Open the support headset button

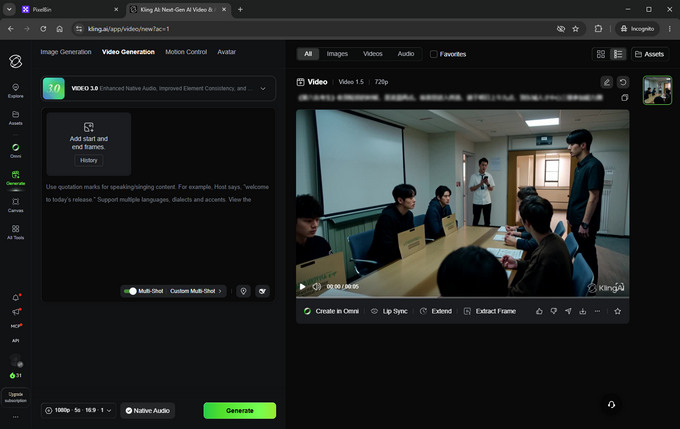point(611,404)
